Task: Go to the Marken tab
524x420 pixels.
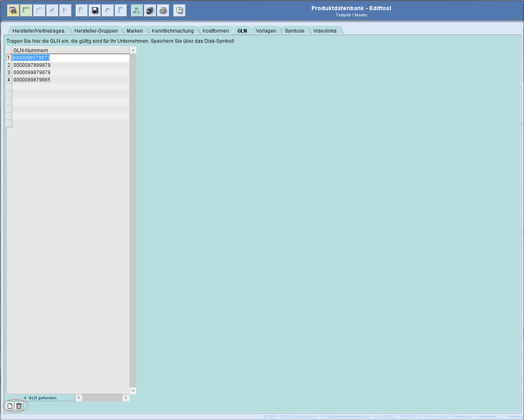Action: pyautogui.click(x=134, y=31)
